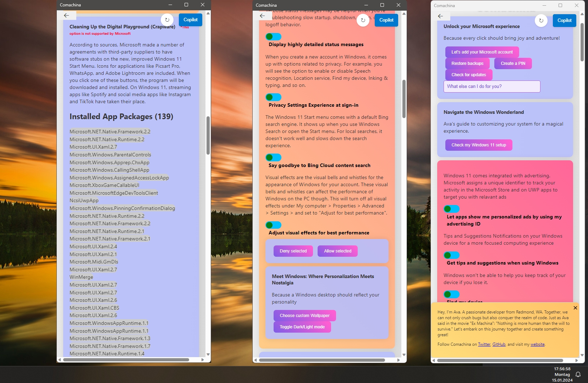Select Microsoft.Windows.AssignedAccessLockApp package
This screenshot has width=588, height=383.
pyautogui.click(x=119, y=178)
